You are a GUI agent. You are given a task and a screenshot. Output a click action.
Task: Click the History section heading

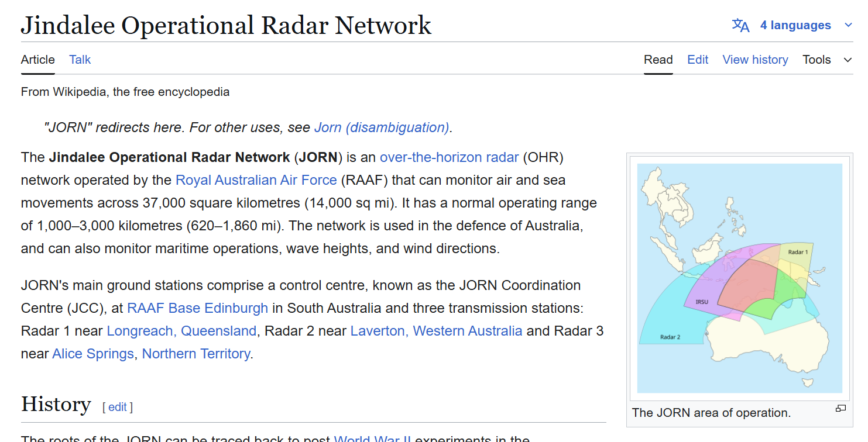pyautogui.click(x=56, y=404)
